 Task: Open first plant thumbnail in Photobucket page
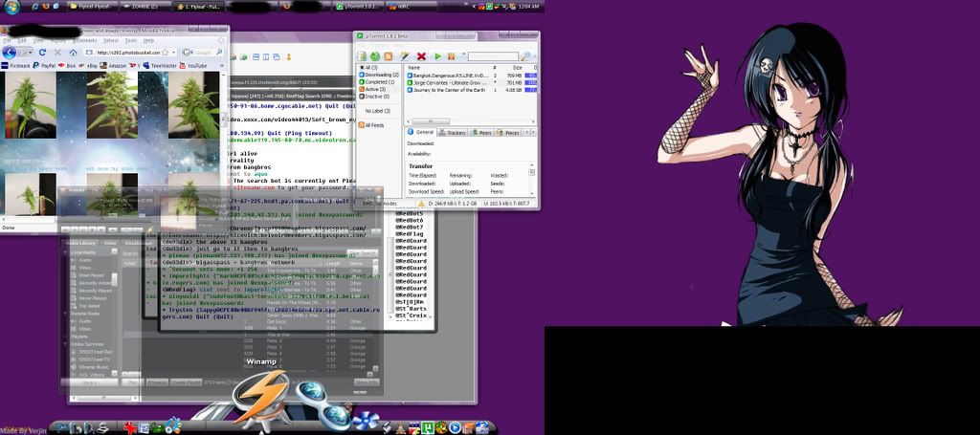click(30, 105)
